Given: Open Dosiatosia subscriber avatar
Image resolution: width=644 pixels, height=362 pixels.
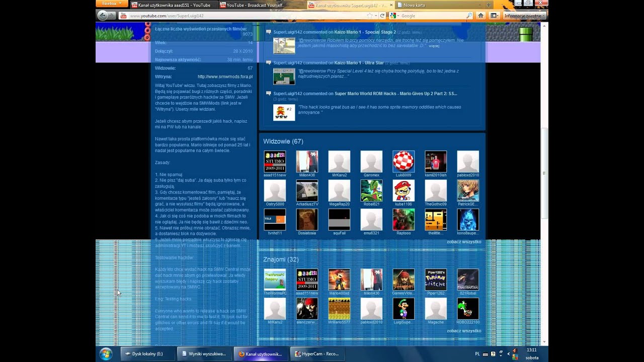Looking at the screenshot, I should [307, 220].
